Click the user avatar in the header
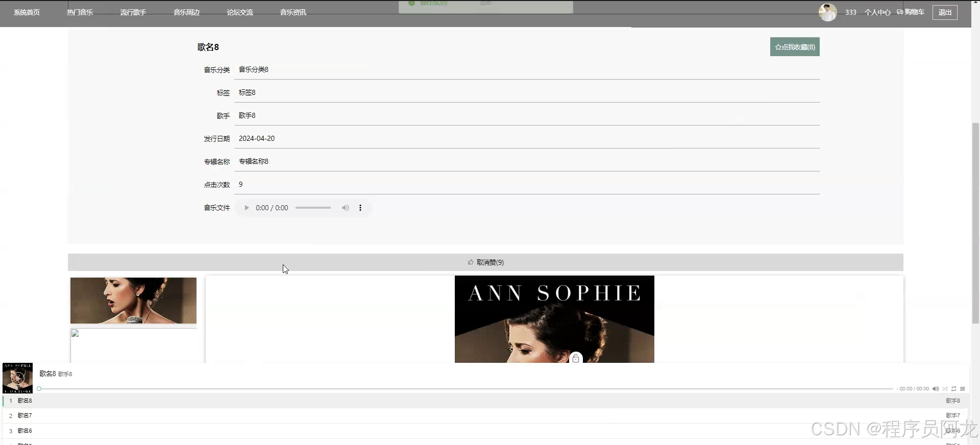This screenshot has width=980, height=445. [827, 12]
